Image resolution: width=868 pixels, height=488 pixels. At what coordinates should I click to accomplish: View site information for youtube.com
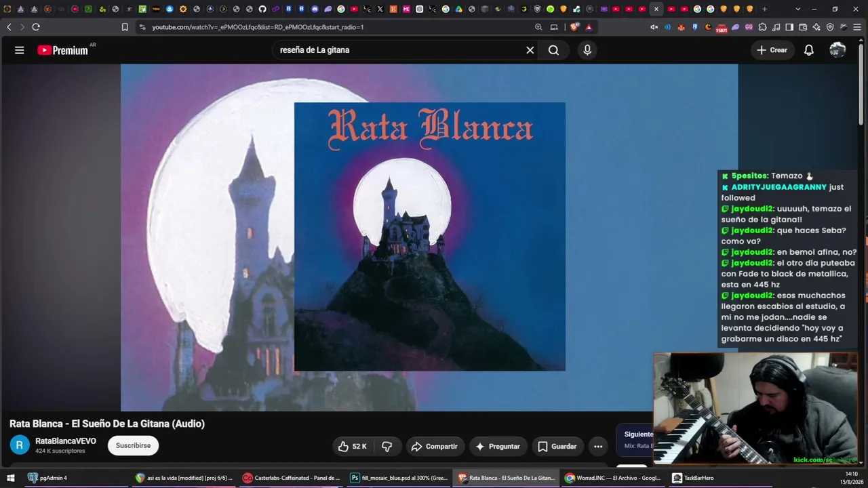coord(142,27)
